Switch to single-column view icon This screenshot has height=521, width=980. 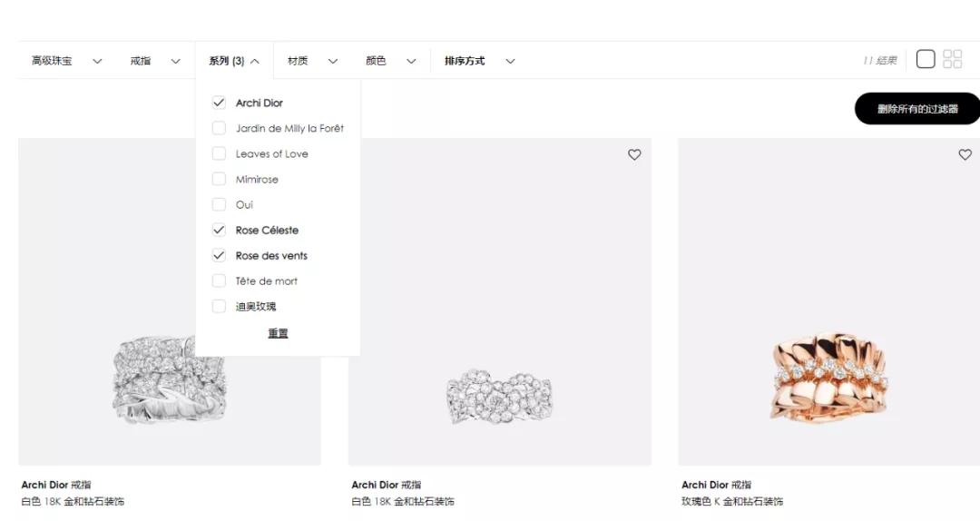point(926,59)
